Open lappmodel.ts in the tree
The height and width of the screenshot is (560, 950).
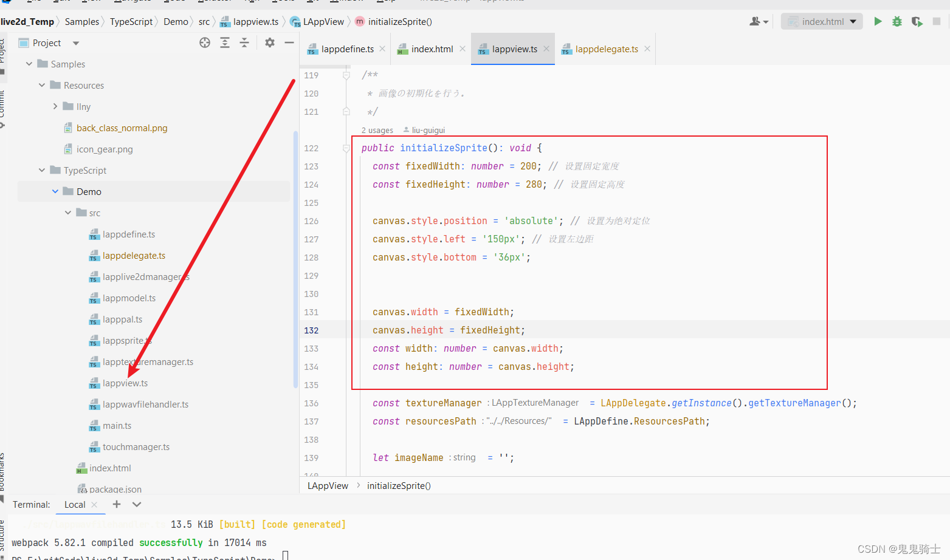(x=129, y=298)
